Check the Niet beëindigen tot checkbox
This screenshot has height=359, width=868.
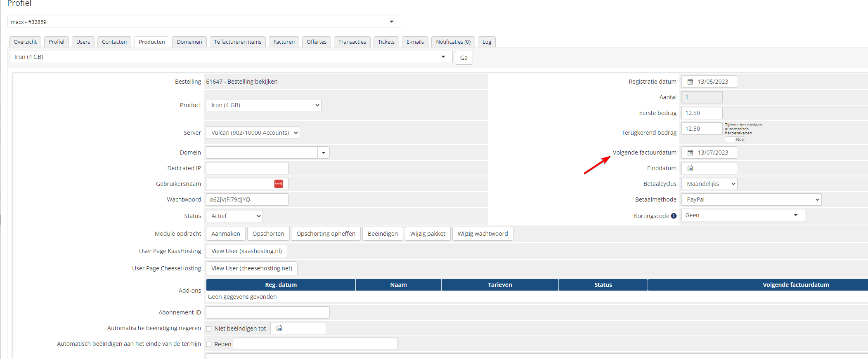point(209,328)
